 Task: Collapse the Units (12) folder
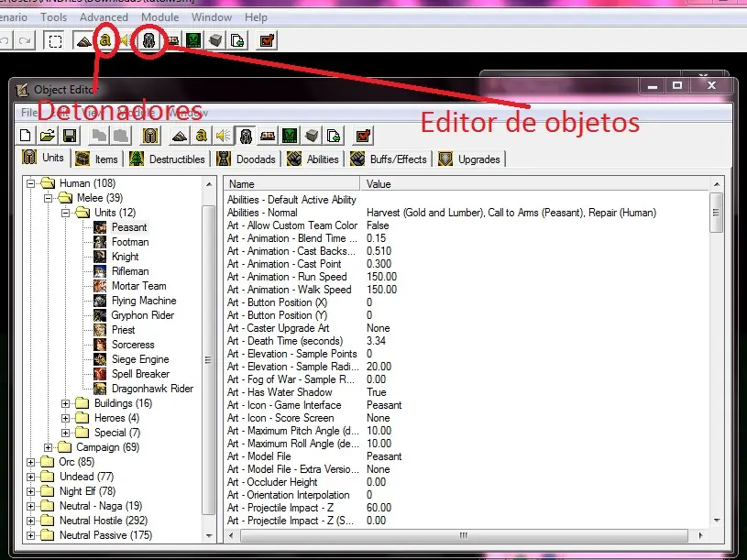pos(66,213)
